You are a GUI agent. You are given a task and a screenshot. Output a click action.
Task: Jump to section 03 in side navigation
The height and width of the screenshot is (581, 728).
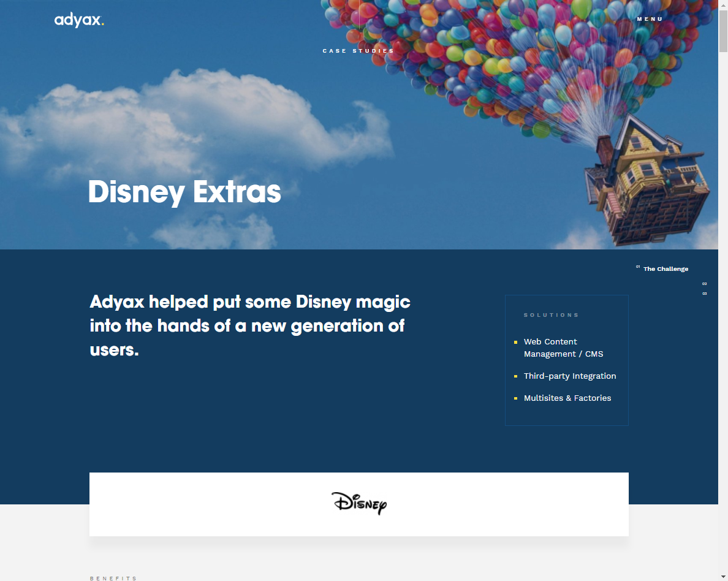click(x=704, y=294)
